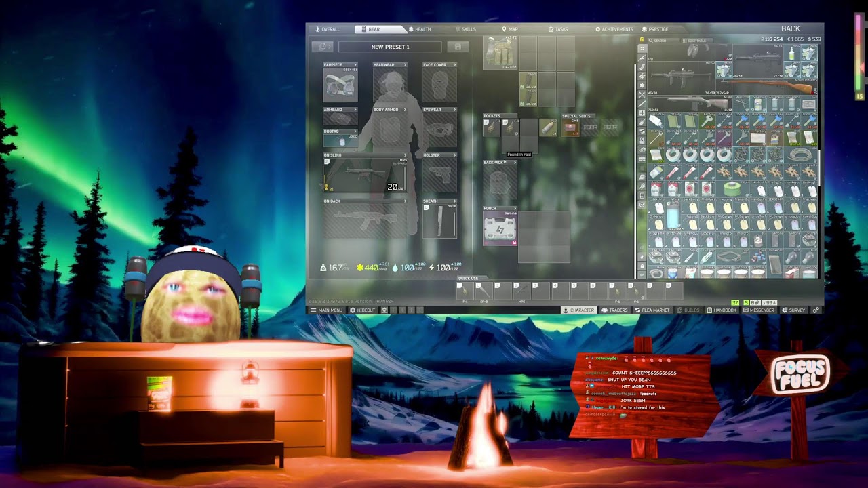This screenshot has width=868, height=488.
Task: Expand the On Sling slot arrow
Action: pyautogui.click(x=405, y=155)
